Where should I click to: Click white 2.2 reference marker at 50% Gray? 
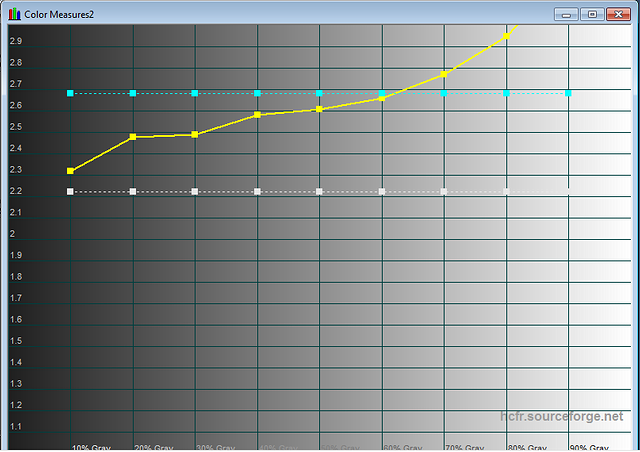(319, 191)
